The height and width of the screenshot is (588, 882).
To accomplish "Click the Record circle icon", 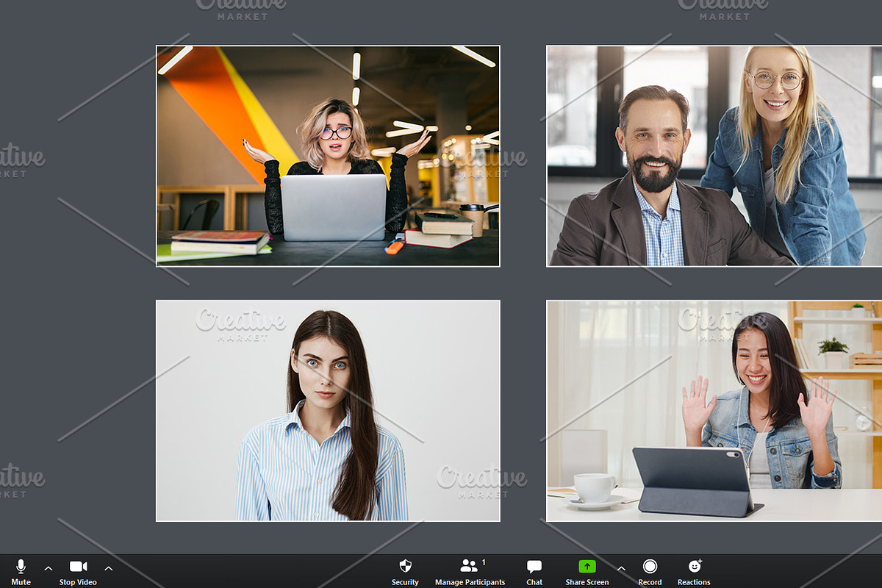I will tap(650, 567).
